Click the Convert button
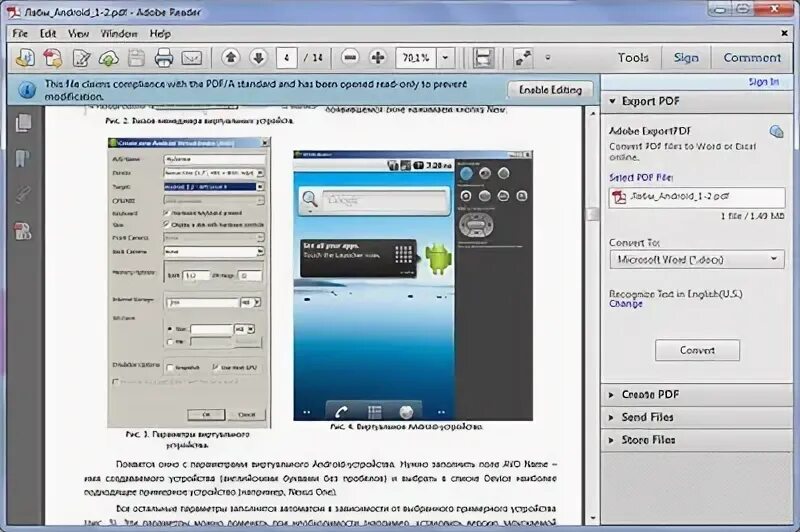The height and width of the screenshot is (532, 800). click(x=697, y=350)
